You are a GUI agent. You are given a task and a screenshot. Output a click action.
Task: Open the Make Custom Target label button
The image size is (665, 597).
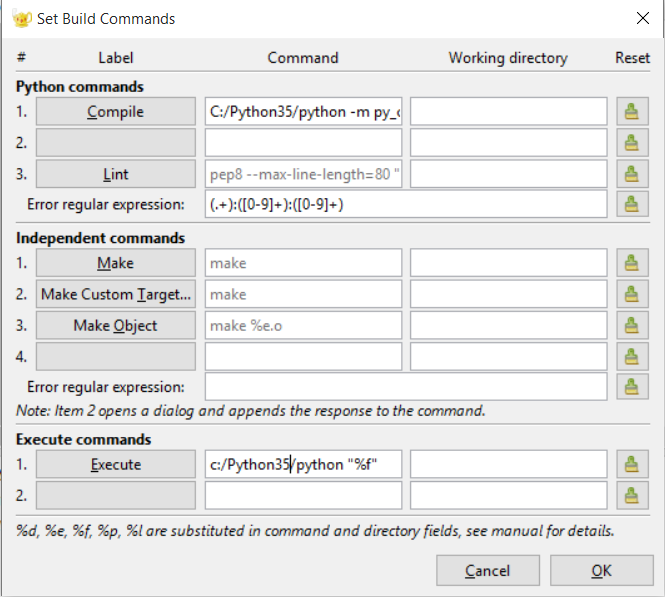[x=115, y=295]
